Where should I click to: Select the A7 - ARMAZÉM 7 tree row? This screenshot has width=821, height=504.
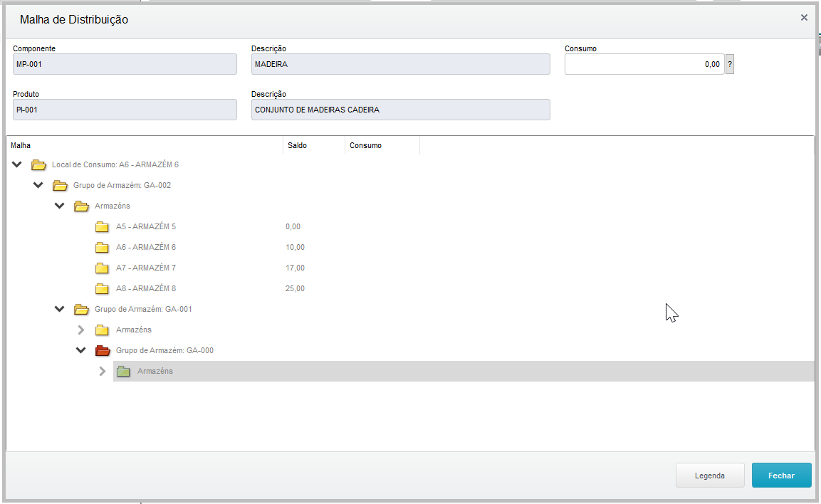tap(146, 268)
